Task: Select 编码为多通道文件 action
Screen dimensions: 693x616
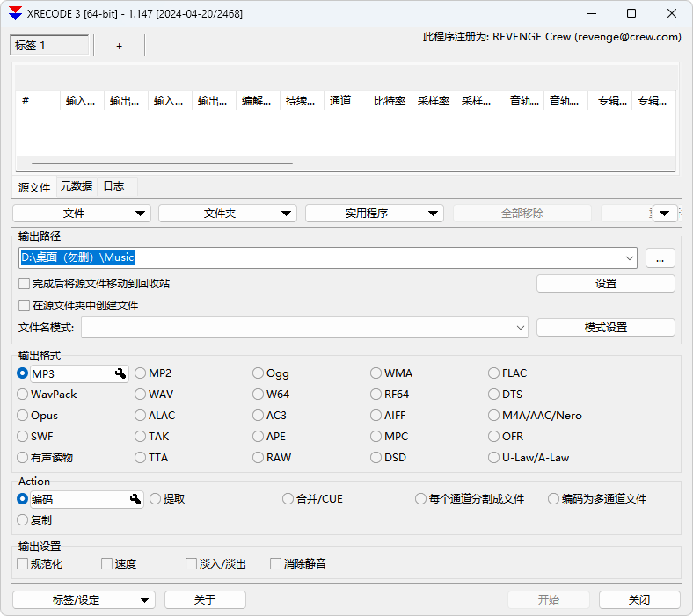Action: coord(597,499)
